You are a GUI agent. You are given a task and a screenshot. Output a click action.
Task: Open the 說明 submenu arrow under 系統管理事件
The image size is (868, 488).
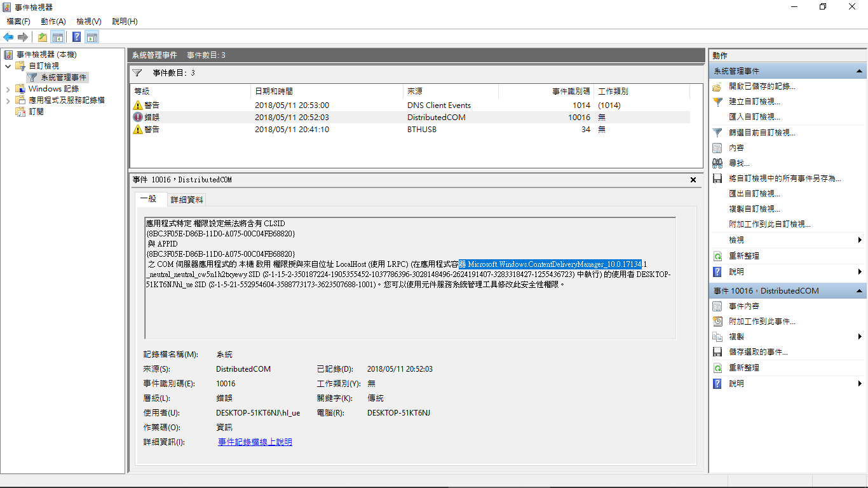point(860,272)
